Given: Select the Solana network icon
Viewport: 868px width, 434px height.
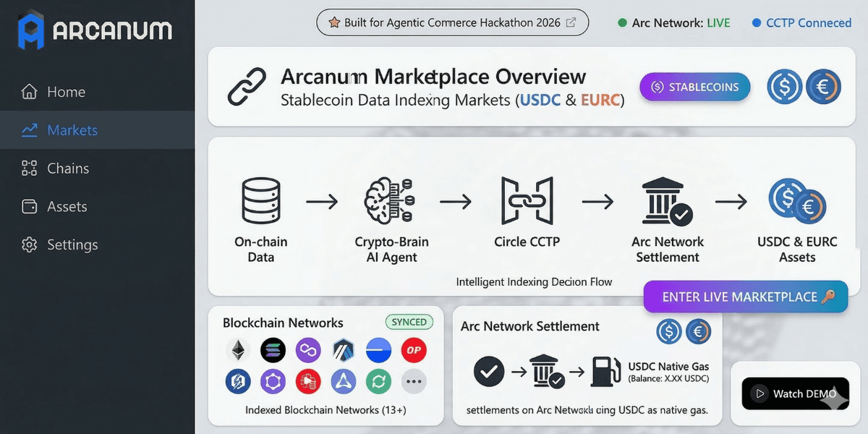Looking at the screenshot, I should pos(273,351).
